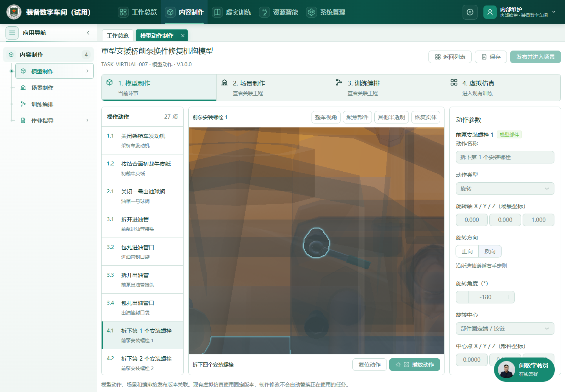The width and height of the screenshot is (565, 392).
Task: Click the user avatar icon
Action: 490,12
